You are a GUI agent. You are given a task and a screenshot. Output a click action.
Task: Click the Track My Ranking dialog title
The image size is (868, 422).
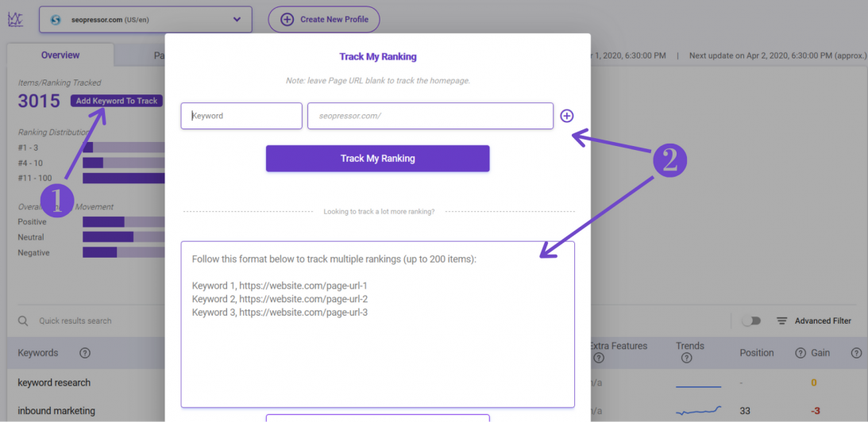[377, 56]
